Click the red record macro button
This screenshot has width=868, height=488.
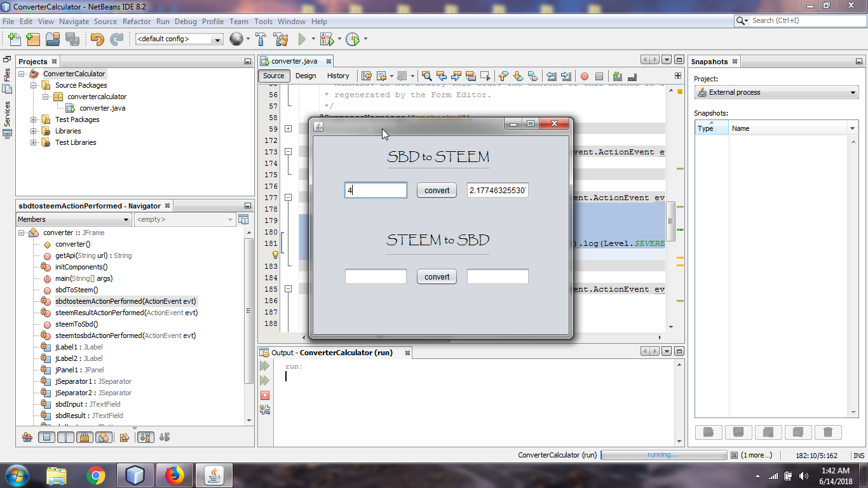click(585, 76)
